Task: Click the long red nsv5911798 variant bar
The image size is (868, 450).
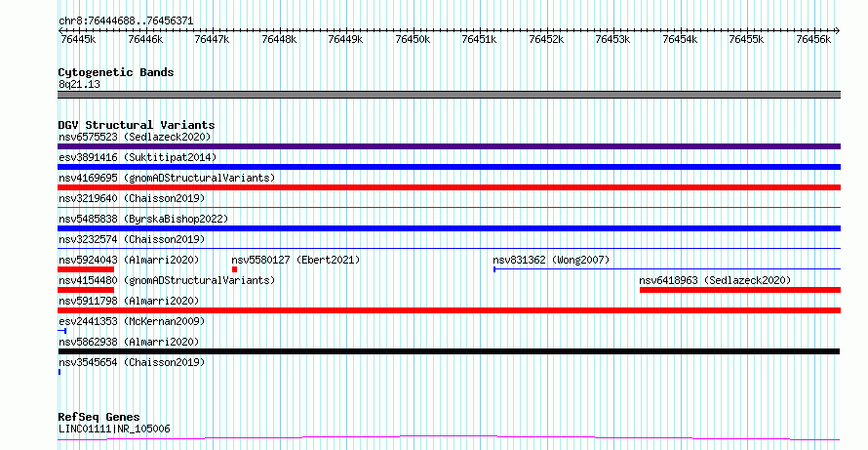Action: point(449,310)
